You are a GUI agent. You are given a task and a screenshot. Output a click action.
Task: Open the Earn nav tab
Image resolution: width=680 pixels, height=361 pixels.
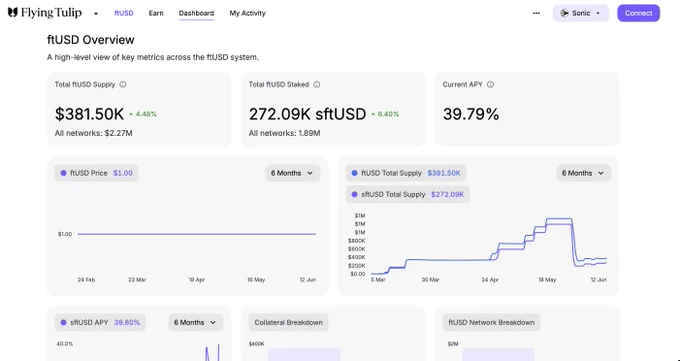(x=156, y=13)
